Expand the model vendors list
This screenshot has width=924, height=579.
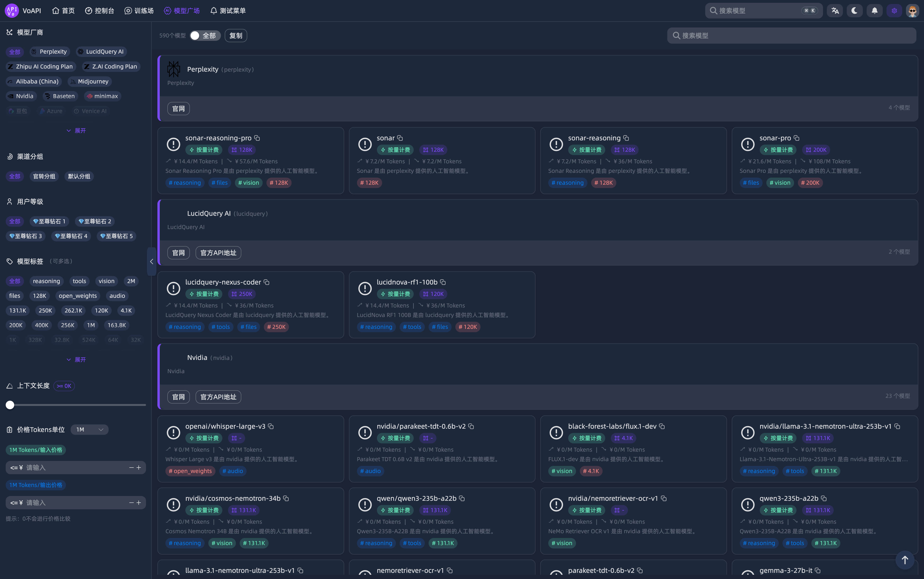(x=76, y=131)
